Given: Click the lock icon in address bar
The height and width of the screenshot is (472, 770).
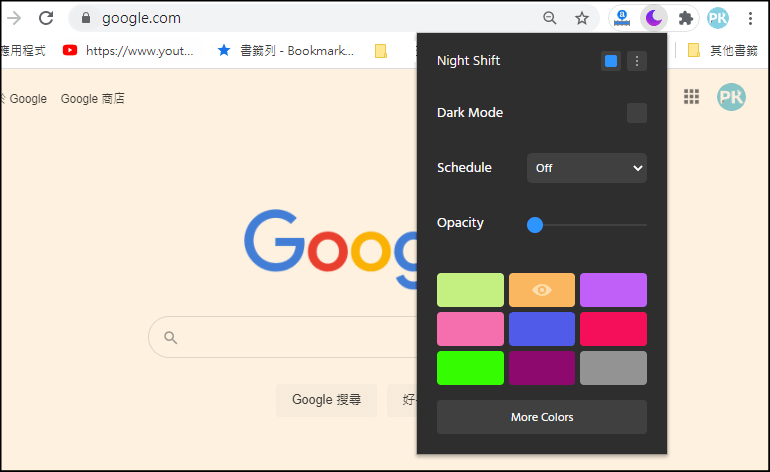Looking at the screenshot, I should coord(86,18).
